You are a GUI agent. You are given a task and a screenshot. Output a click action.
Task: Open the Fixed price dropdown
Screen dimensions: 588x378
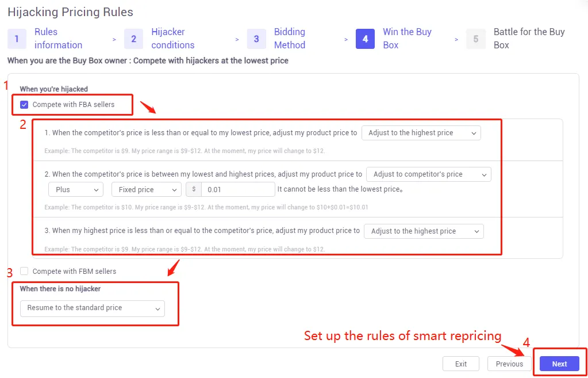click(x=146, y=189)
